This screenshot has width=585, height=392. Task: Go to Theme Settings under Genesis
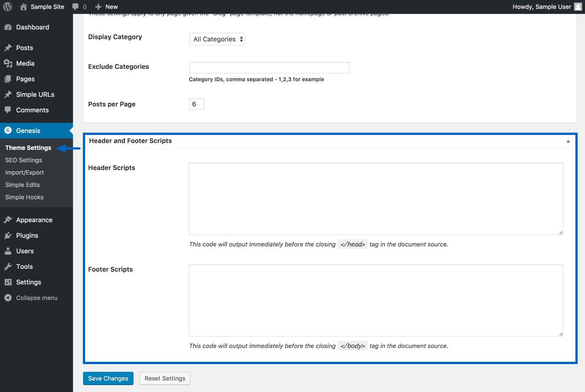[28, 147]
